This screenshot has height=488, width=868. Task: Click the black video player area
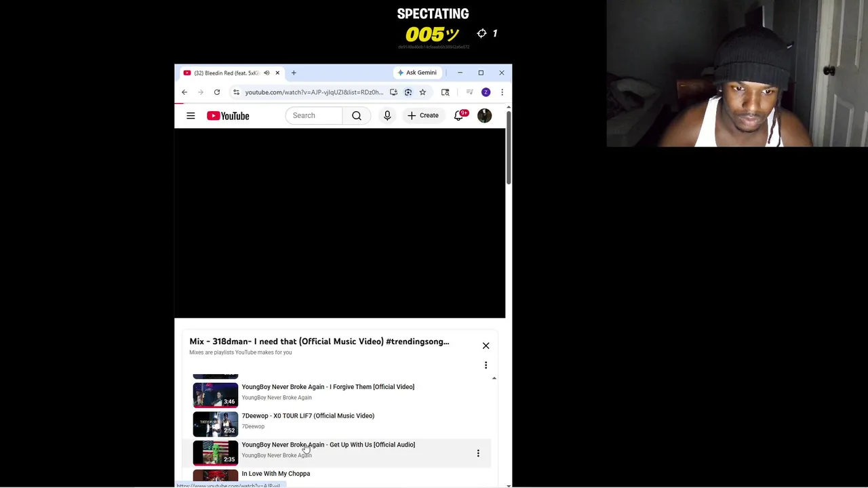(340, 223)
